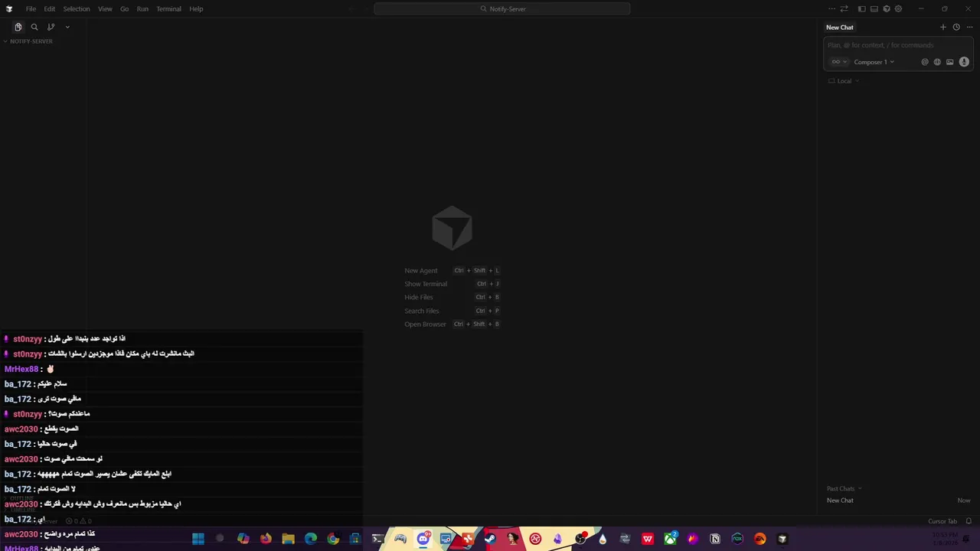Open Google Chrome from the taskbar

point(333,539)
